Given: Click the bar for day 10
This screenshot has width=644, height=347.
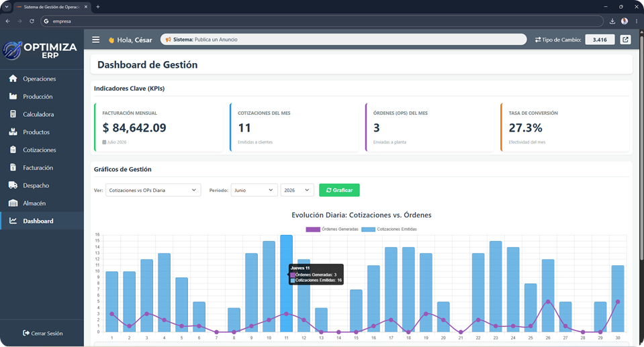Looking at the screenshot, I should pyautogui.click(x=269, y=286).
